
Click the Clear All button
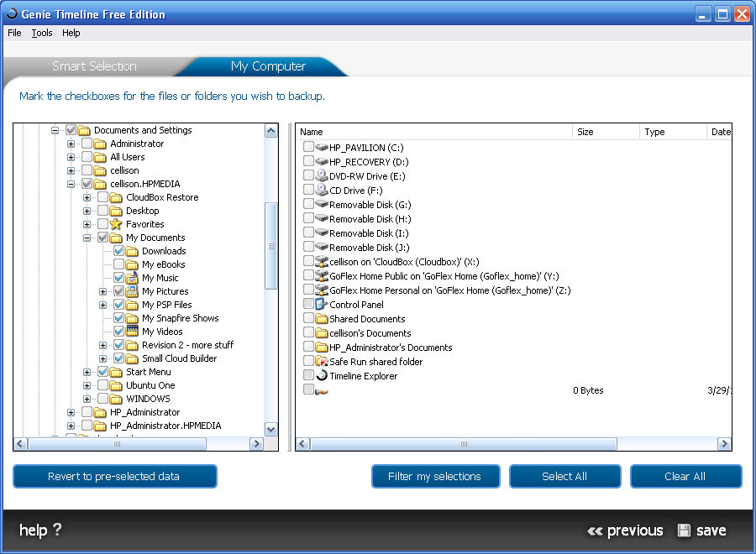click(685, 476)
